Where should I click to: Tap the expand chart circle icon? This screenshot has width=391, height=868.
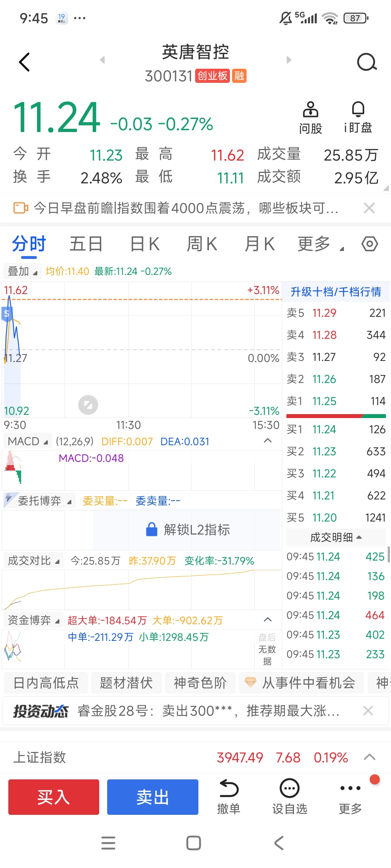pos(88,405)
